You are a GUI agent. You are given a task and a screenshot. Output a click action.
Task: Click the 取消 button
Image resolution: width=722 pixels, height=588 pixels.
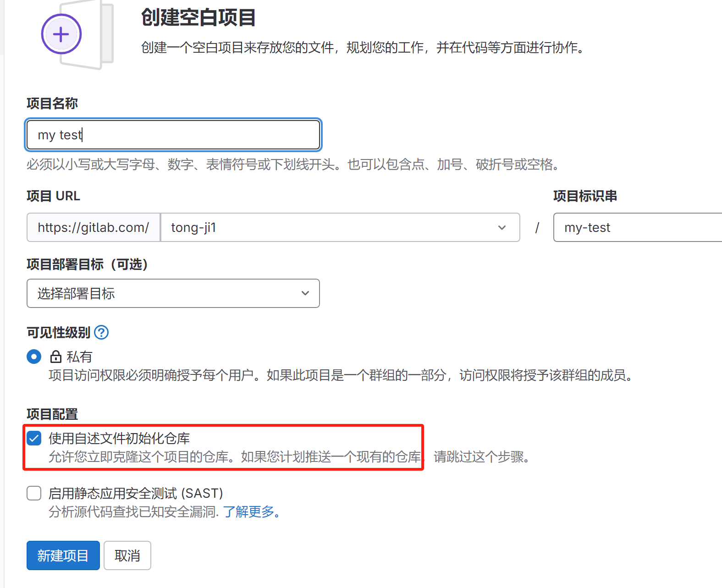[127, 555]
